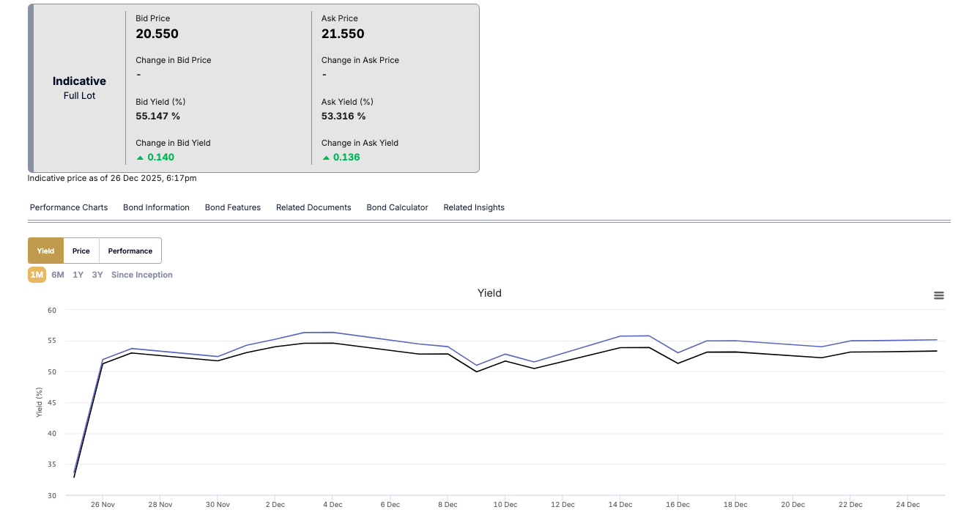The height and width of the screenshot is (518, 980).
Task: View the Related Documents tab
Action: pyautogui.click(x=313, y=207)
